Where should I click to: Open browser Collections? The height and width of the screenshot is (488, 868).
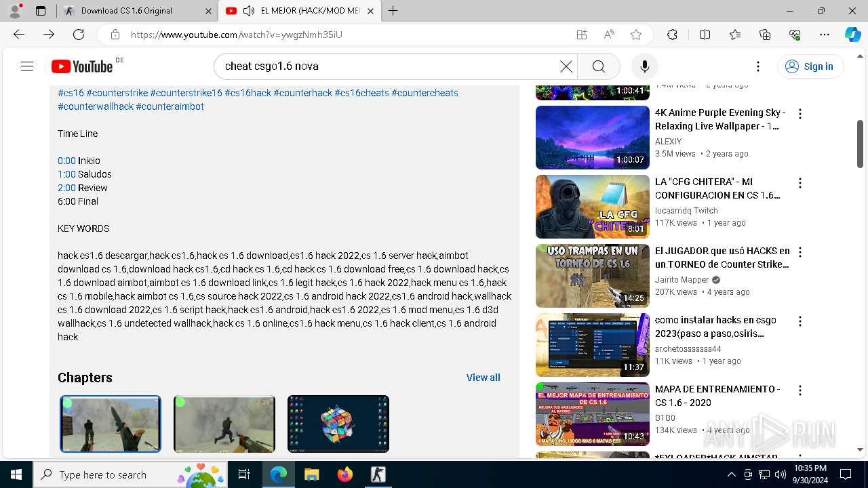point(765,35)
